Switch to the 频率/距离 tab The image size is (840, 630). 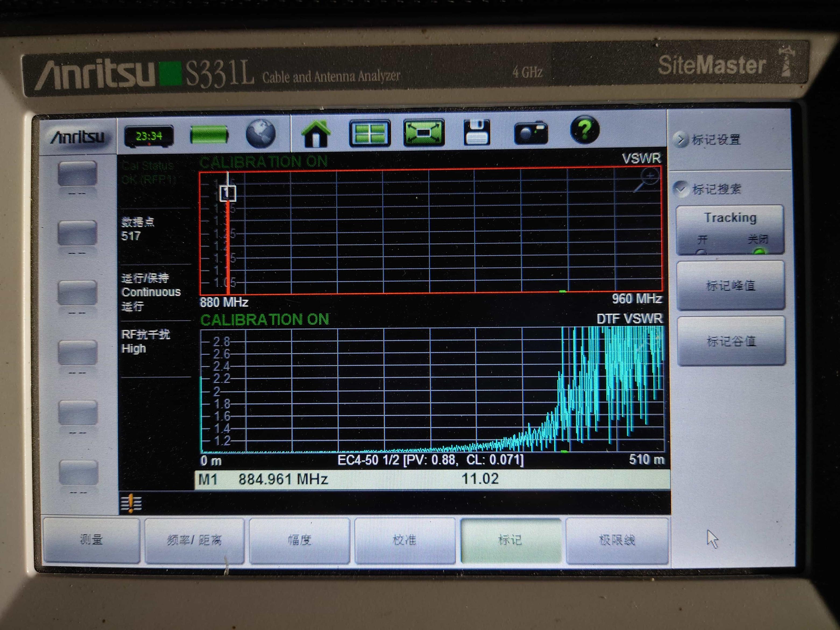(194, 539)
